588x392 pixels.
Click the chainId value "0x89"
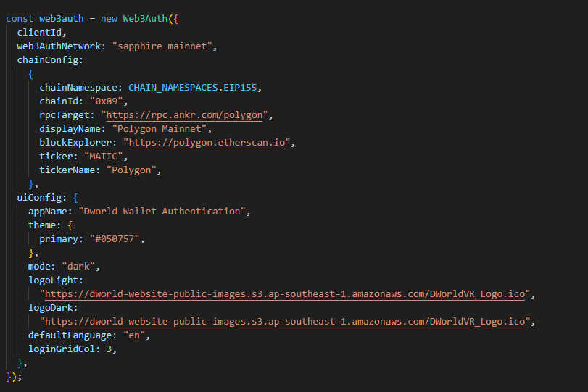click(107, 101)
